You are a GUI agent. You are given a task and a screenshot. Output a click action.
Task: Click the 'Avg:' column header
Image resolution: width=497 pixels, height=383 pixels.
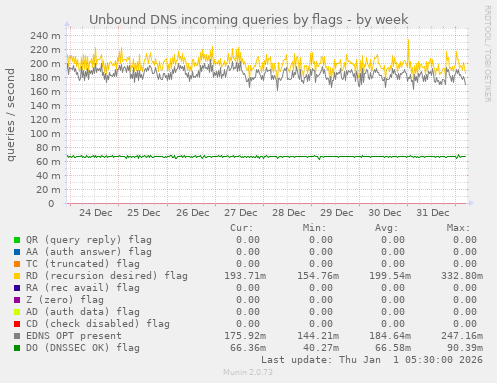386,228
